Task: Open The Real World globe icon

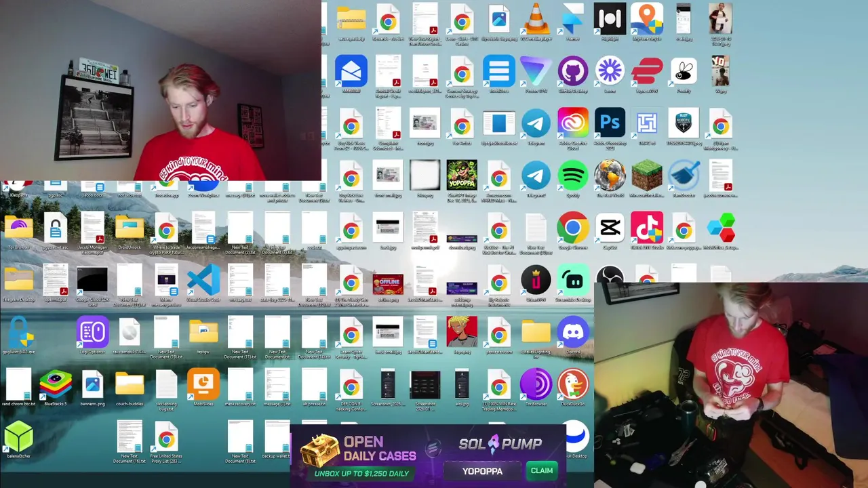Action: pos(610,176)
